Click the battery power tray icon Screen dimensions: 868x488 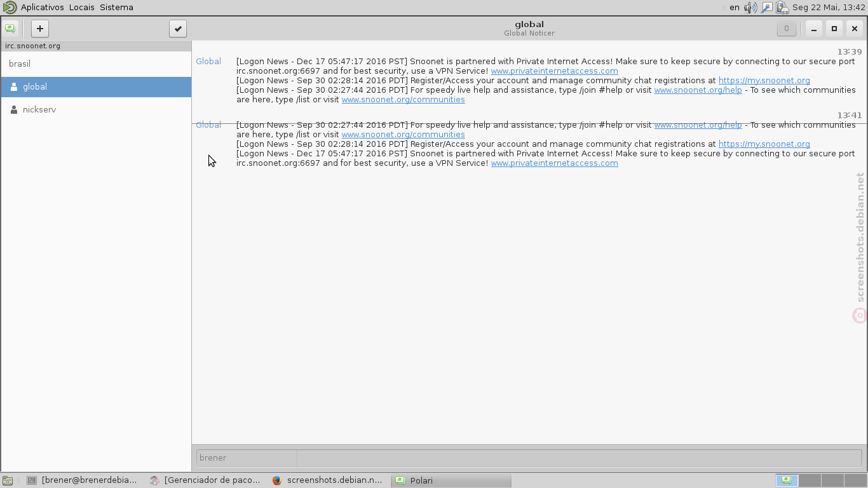[x=782, y=8]
